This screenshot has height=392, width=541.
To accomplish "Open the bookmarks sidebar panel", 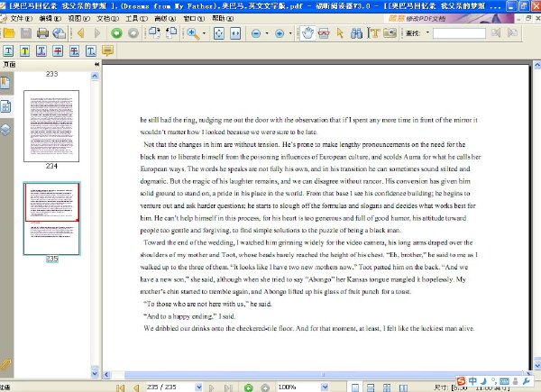I will [x=5, y=83].
